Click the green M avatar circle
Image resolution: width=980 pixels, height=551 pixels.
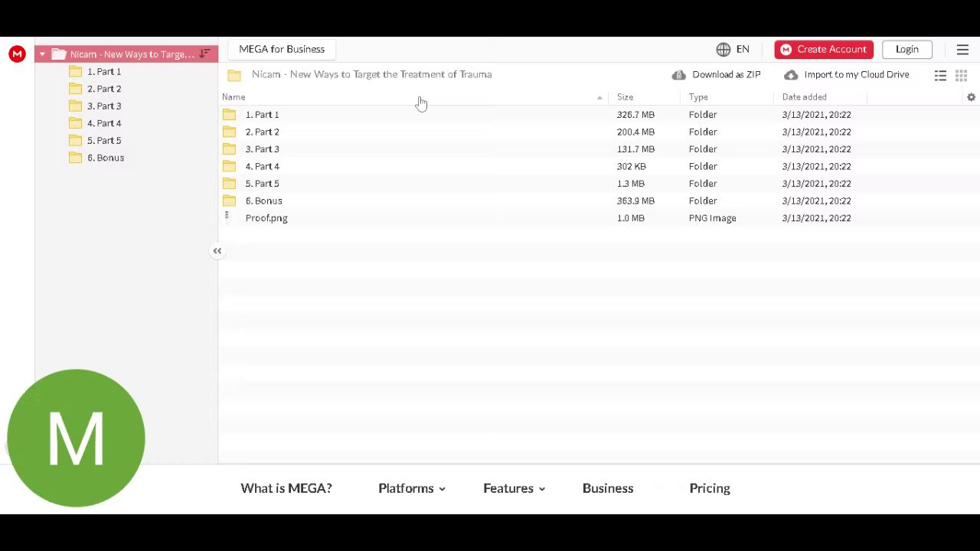click(76, 438)
